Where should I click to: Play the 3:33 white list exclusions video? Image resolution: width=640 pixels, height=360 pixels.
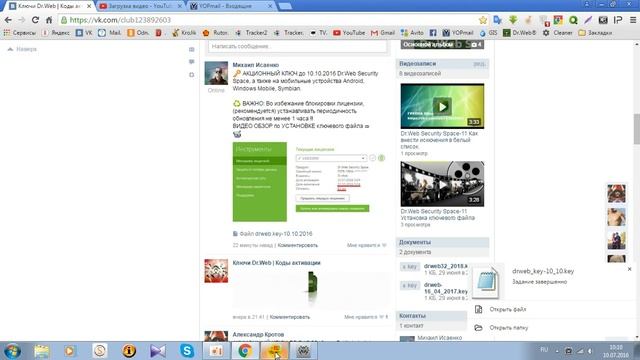tap(442, 106)
